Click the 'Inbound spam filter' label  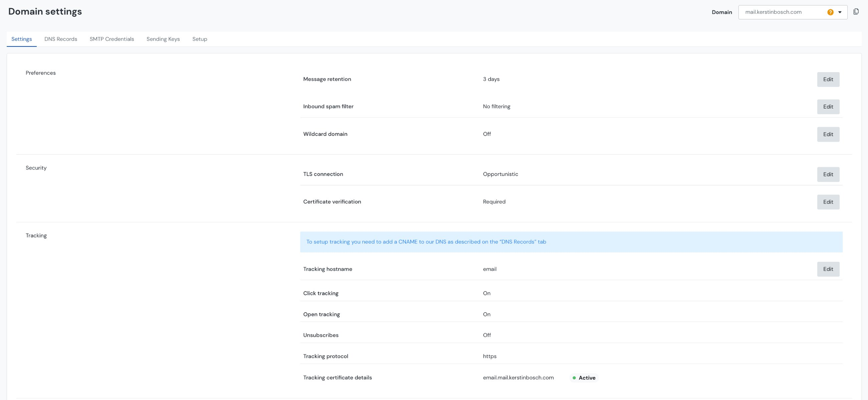(x=328, y=107)
